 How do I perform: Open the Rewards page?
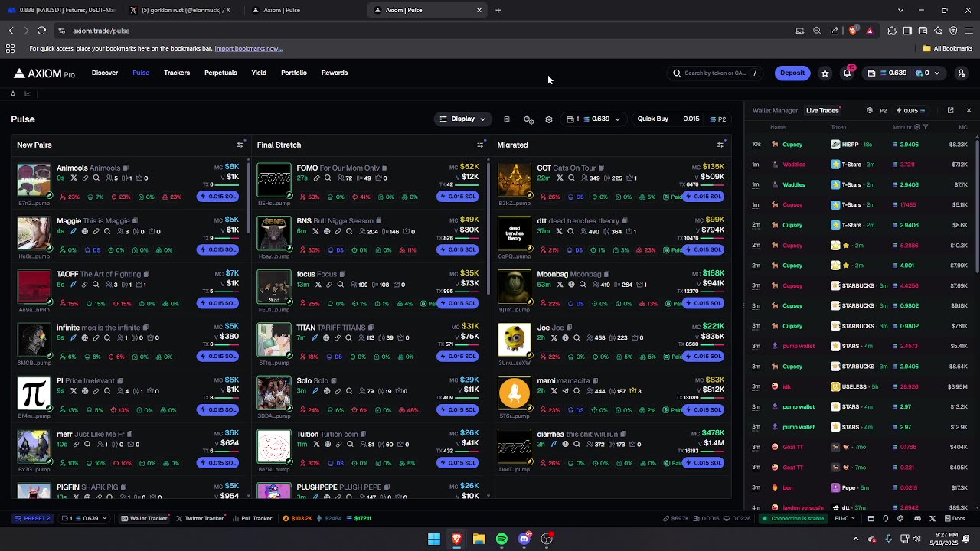pyautogui.click(x=335, y=73)
